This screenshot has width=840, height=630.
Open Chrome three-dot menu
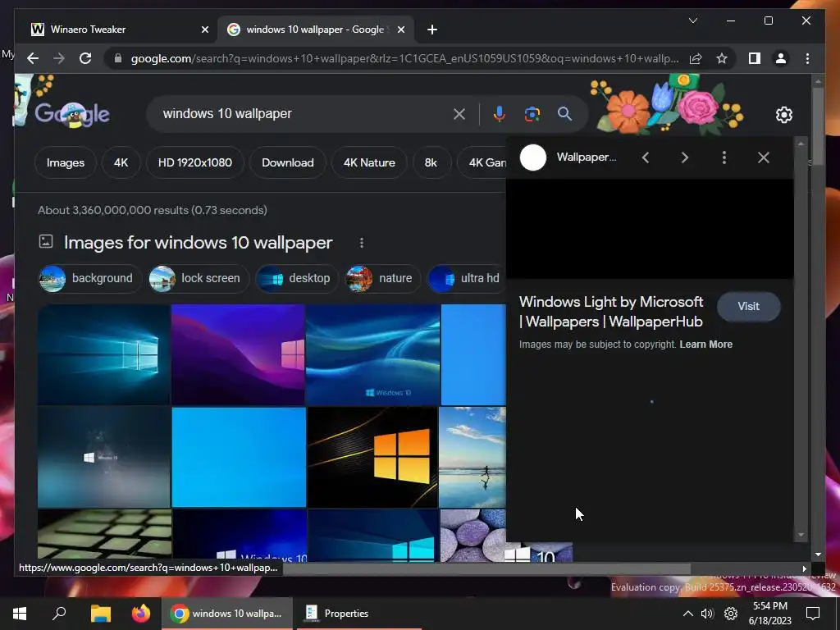(807, 58)
